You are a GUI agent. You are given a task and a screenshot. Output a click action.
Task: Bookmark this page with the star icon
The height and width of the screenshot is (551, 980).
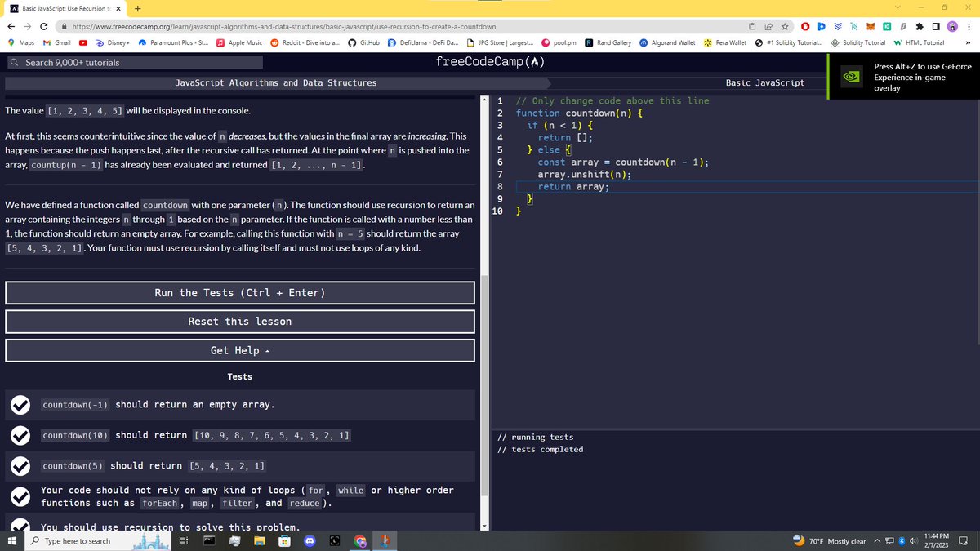785,26
